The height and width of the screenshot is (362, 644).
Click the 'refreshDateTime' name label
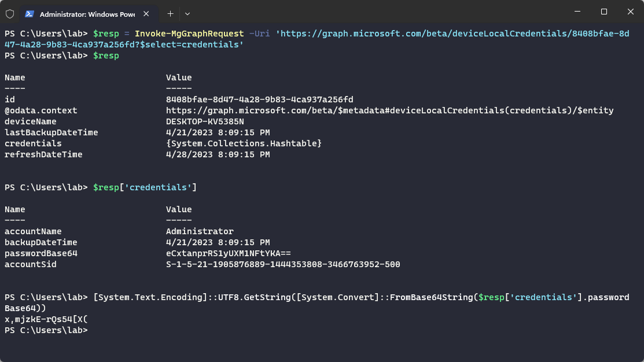pyautogui.click(x=43, y=154)
